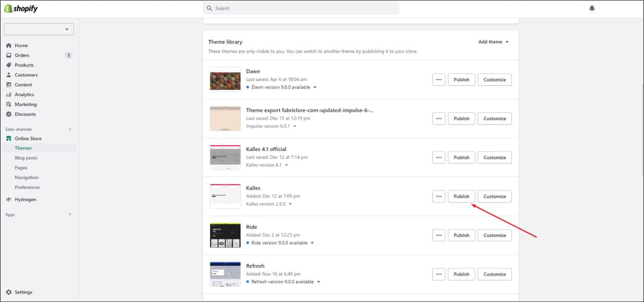Image resolution: width=644 pixels, height=302 pixels.
Task: Click the Ride theme thumbnail
Action: (x=224, y=235)
